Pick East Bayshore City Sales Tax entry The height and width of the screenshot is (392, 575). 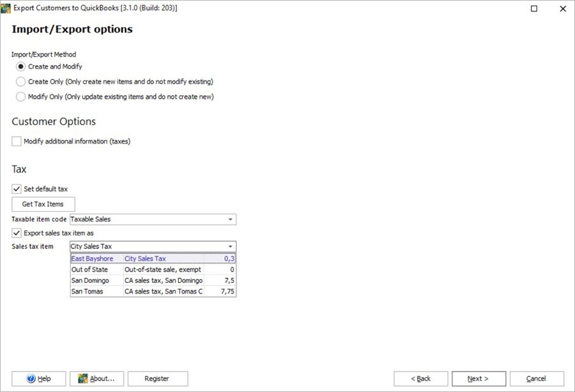point(153,259)
